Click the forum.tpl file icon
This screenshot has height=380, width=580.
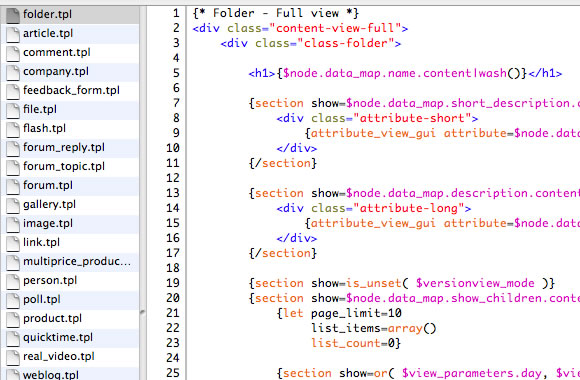click(x=13, y=186)
